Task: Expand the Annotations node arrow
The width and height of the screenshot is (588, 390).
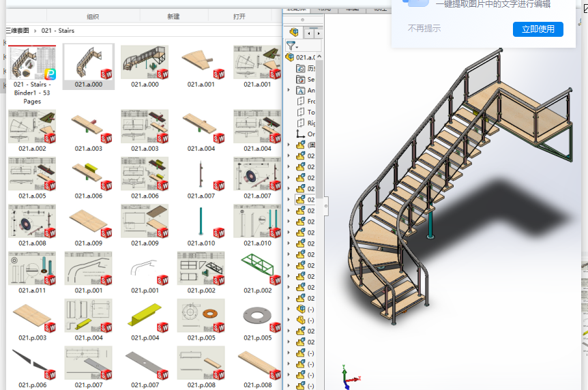Action: tap(289, 90)
